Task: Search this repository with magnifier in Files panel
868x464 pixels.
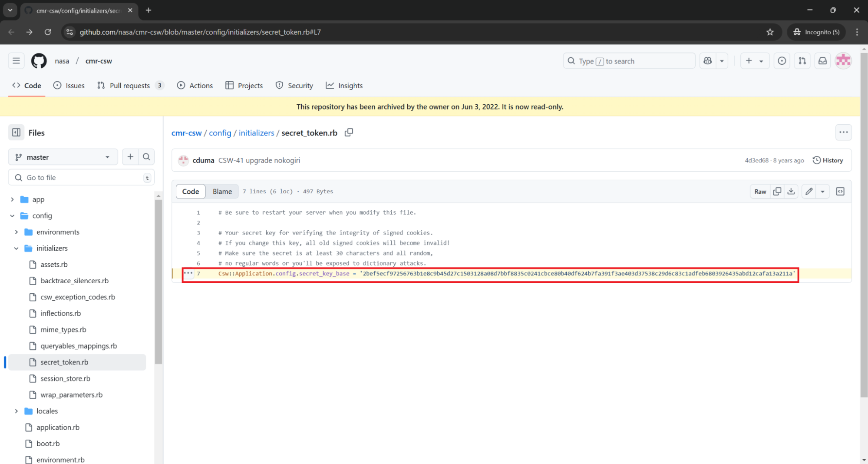Action: click(146, 157)
